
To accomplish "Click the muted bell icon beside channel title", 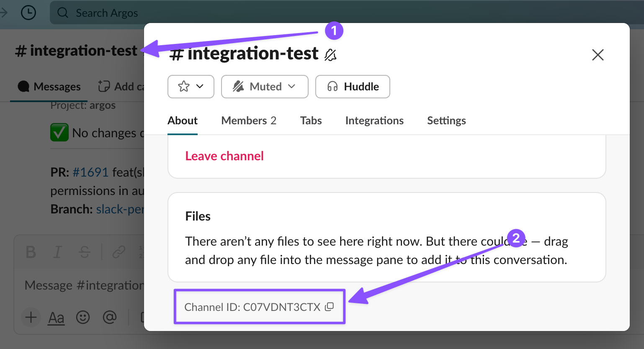I will (330, 55).
